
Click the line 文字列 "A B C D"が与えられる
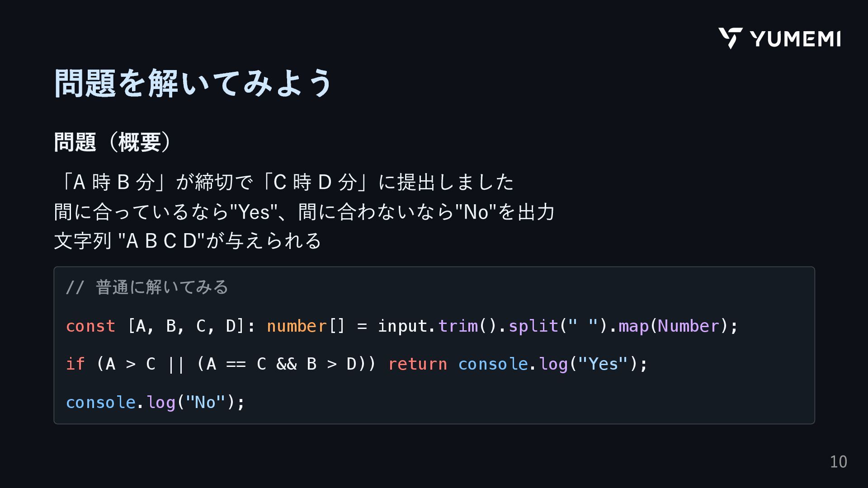[x=188, y=240]
